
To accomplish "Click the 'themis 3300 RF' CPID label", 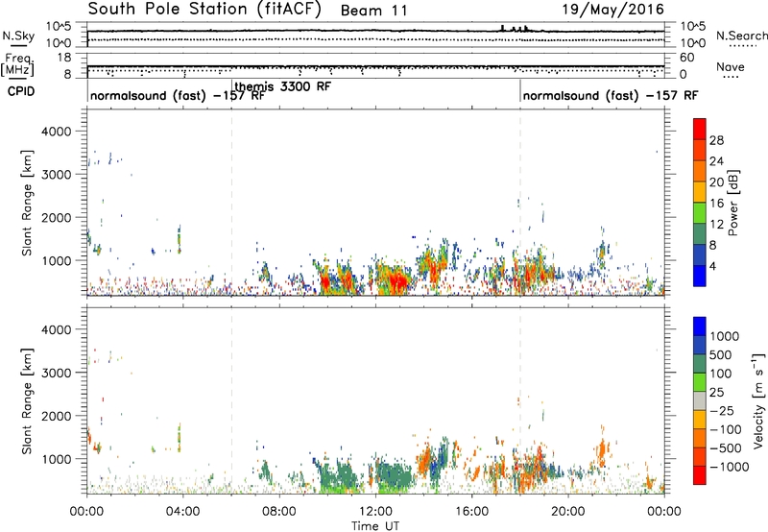I will (282, 86).
